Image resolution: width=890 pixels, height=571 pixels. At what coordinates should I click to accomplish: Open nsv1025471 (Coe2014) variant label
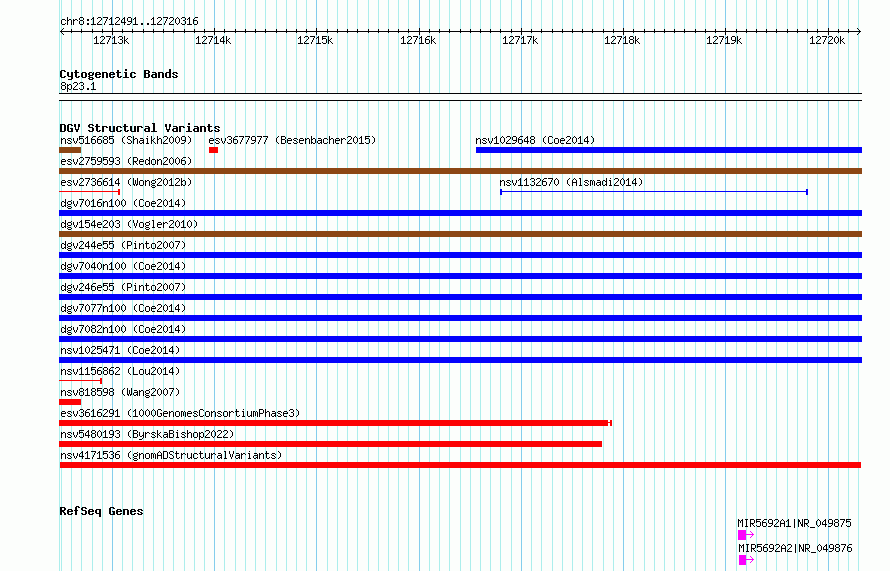tap(120, 350)
